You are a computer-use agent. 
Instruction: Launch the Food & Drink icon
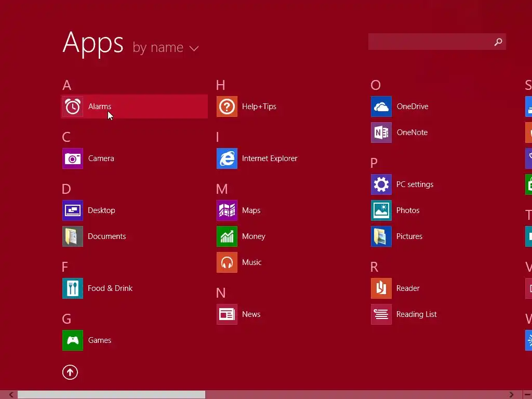(73, 288)
